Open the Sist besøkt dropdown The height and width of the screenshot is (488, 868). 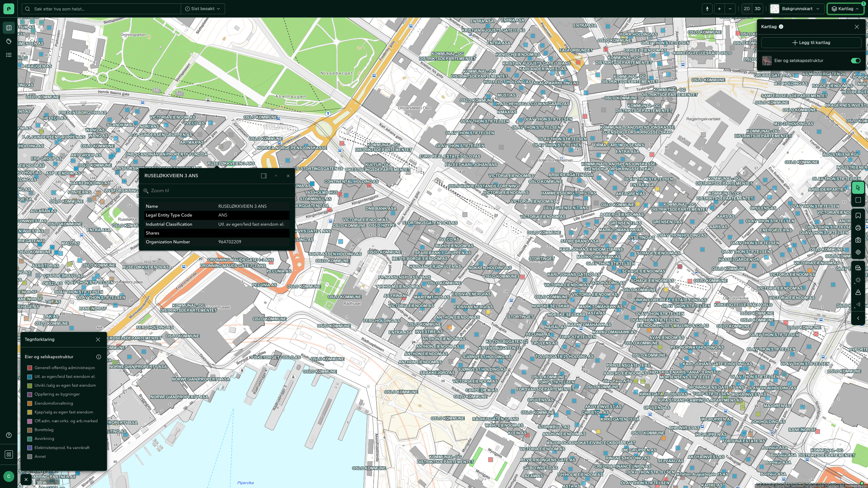pos(203,9)
